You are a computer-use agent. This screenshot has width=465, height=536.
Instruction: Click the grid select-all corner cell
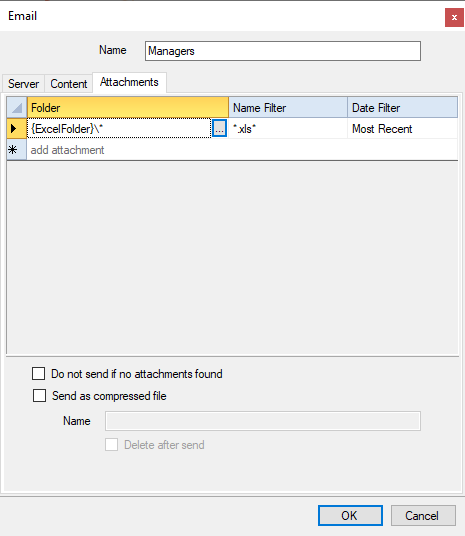coord(16,108)
